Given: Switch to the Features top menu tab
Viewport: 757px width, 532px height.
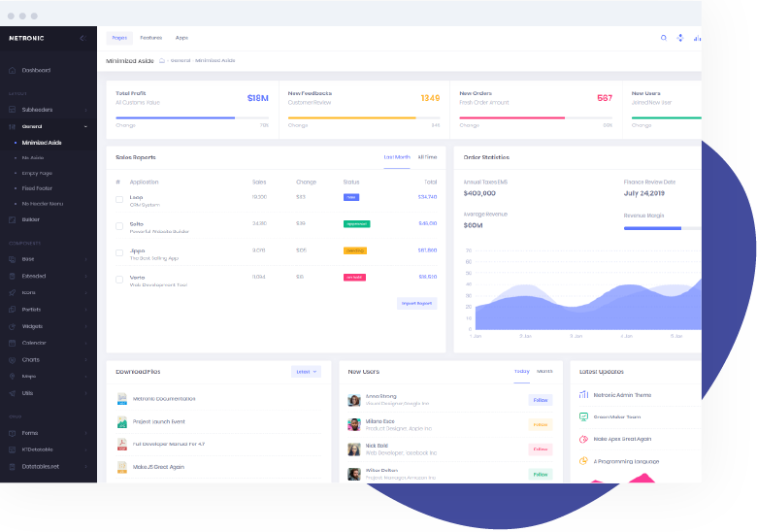Looking at the screenshot, I should click(150, 38).
